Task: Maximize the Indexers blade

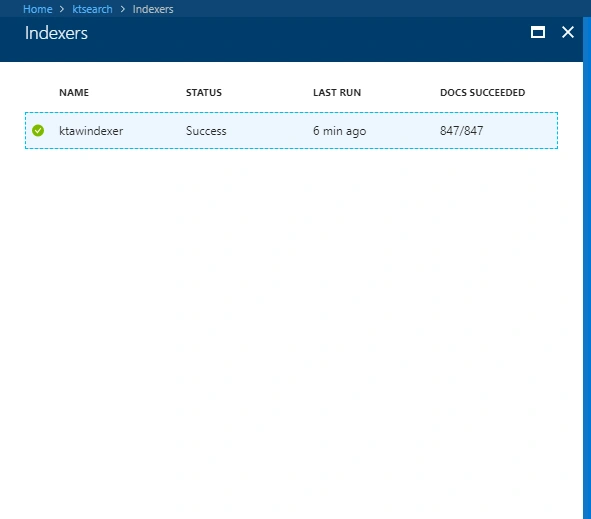Action: pyautogui.click(x=537, y=32)
